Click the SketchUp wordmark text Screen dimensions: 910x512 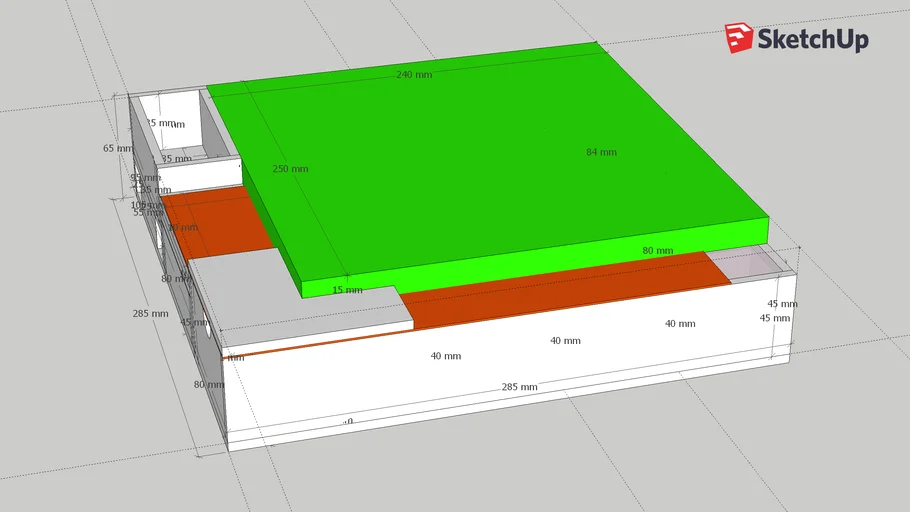tap(813, 39)
